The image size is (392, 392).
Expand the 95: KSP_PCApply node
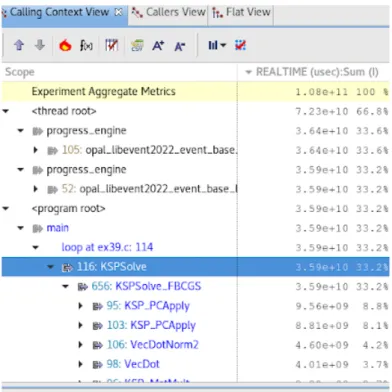click(x=80, y=306)
